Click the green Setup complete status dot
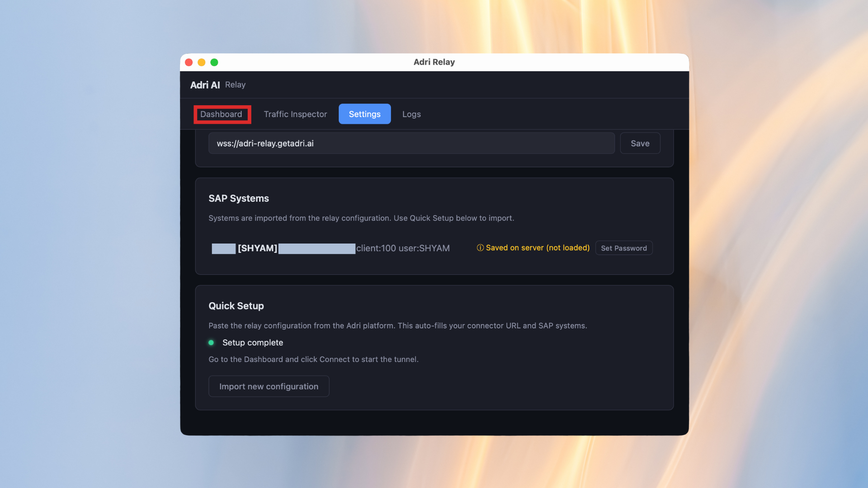This screenshot has height=488, width=868. pyautogui.click(x=212, y=343)
